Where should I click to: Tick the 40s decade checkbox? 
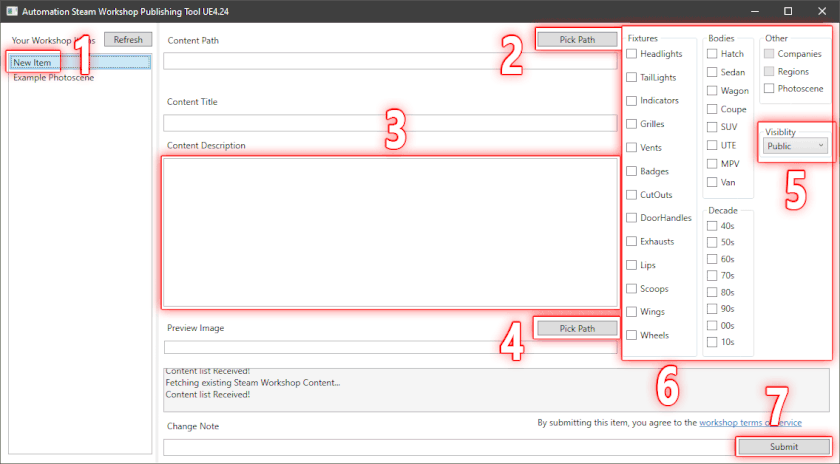click(712, 226)
